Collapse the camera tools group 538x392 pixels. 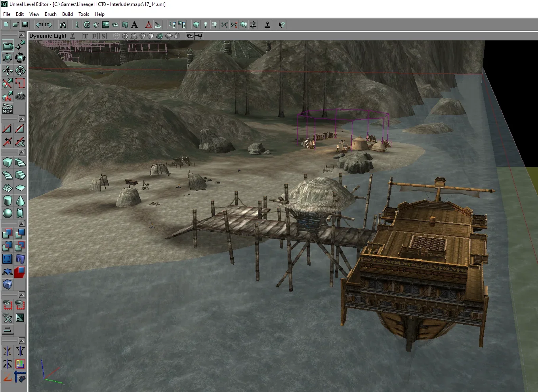tap(22, 35)
